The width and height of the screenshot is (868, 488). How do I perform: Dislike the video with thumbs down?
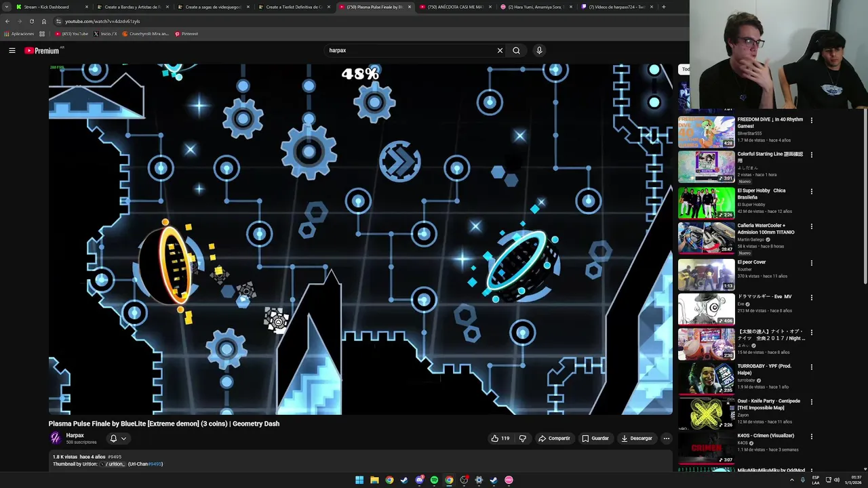coord(522,439)
